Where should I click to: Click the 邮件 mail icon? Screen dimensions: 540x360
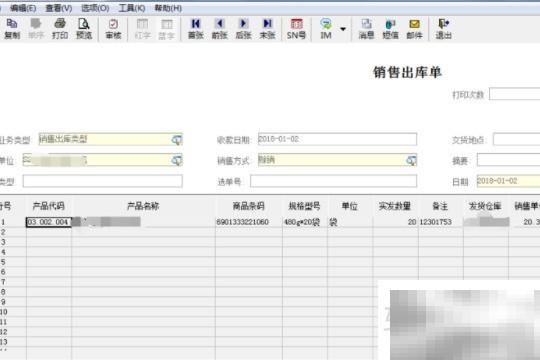coord(414,29)
